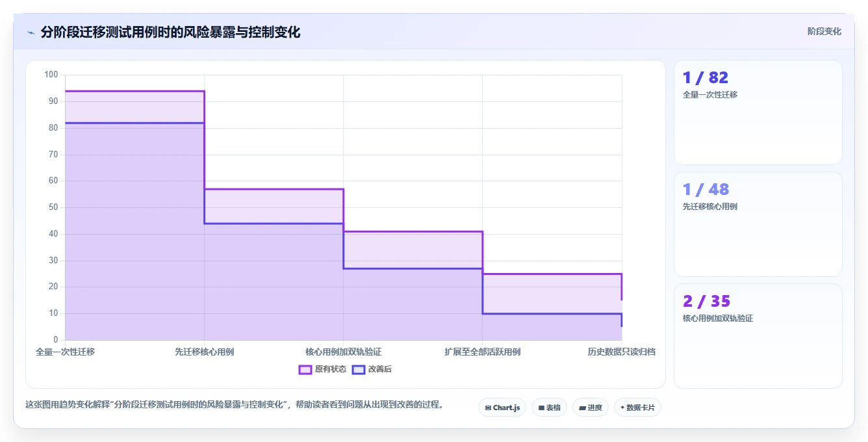Select the Chart.js tag button
Viewport: 868px width, 442px height.
502,408
